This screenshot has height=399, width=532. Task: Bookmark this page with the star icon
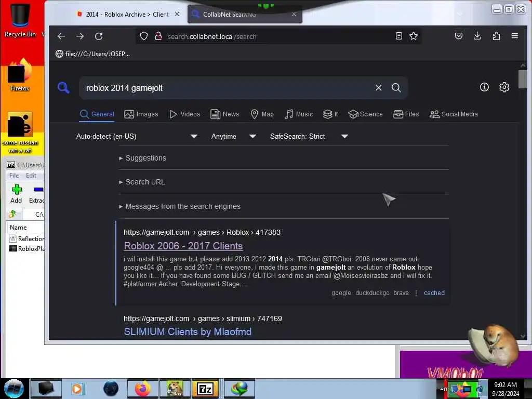click(x=413, y=36)
